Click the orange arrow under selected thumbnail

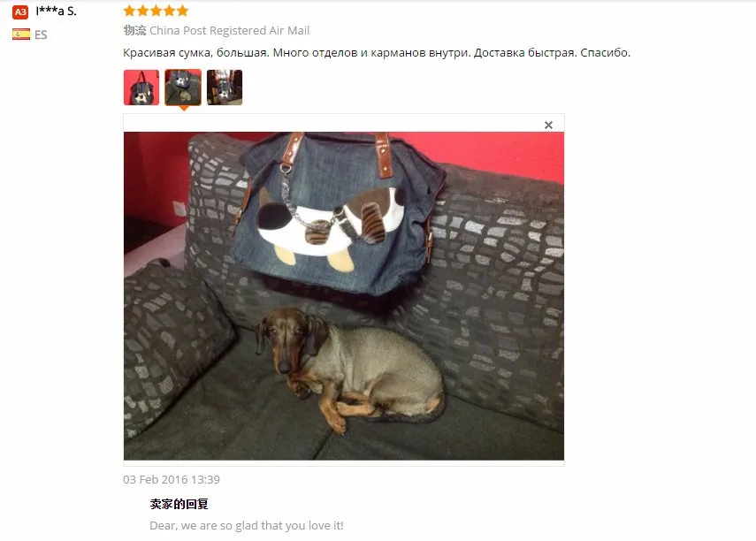[183, 109]
